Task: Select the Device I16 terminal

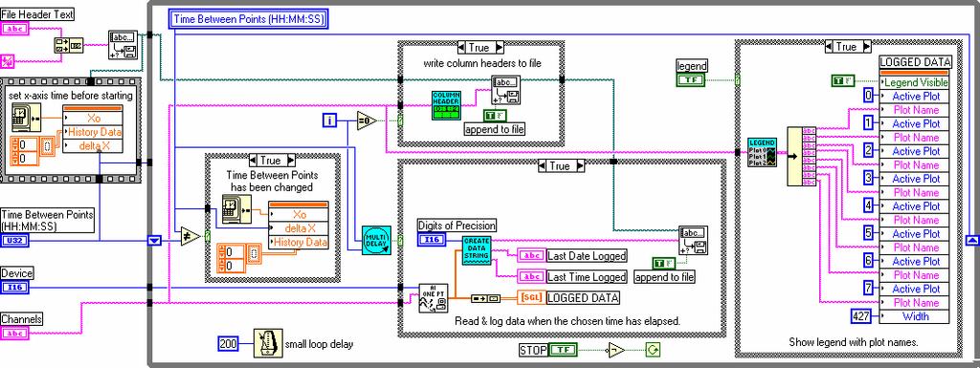Action: tap(15, 288)
